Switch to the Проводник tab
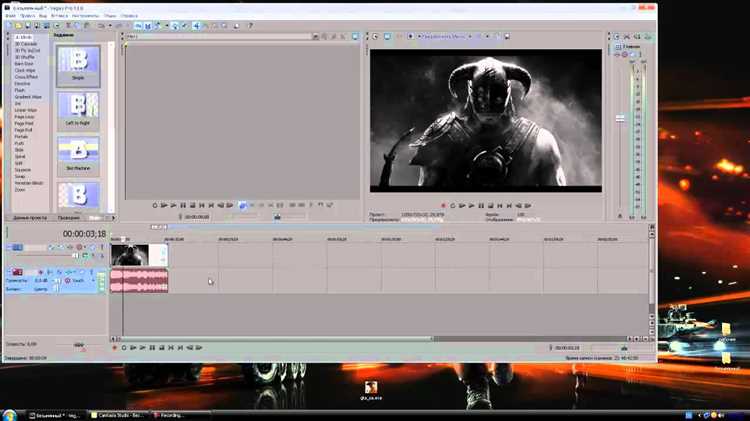The height and width of the screenshot is (421, 750). point(69,218)
